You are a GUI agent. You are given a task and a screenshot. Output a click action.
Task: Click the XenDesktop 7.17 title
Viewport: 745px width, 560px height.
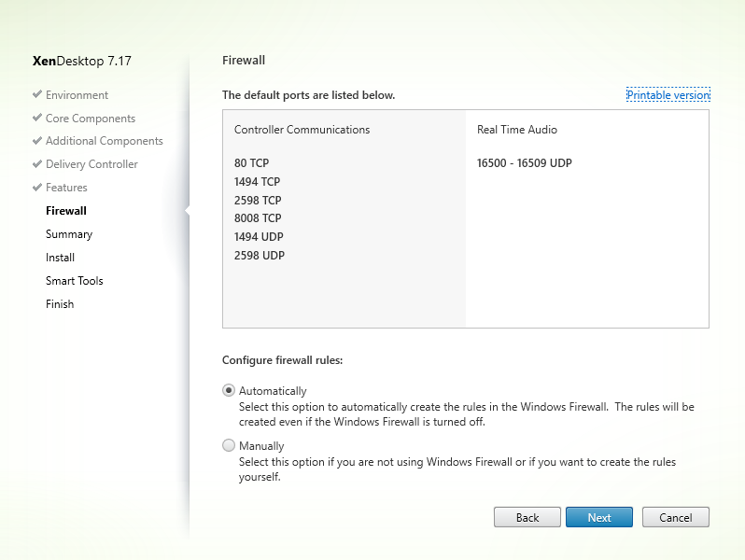[x=82, y=61]
